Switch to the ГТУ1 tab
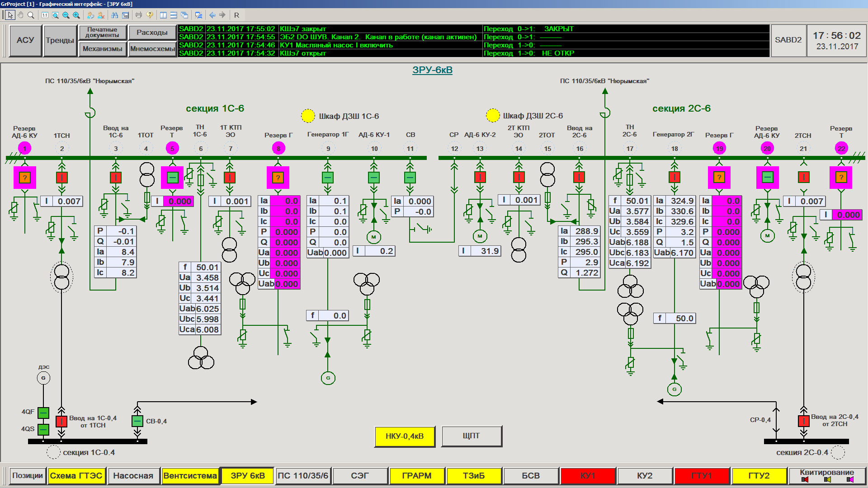The width and height of the screenshot is (868, 488). tap(702, 476)
